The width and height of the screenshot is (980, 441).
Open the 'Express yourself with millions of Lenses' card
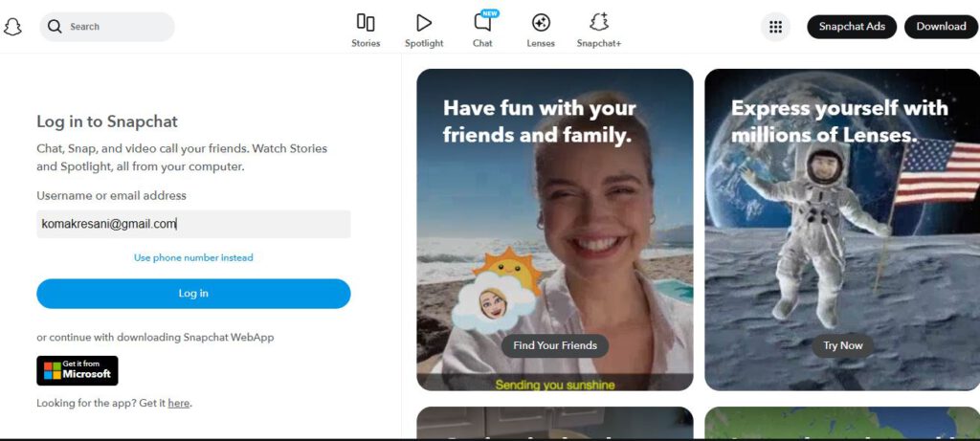842,230
